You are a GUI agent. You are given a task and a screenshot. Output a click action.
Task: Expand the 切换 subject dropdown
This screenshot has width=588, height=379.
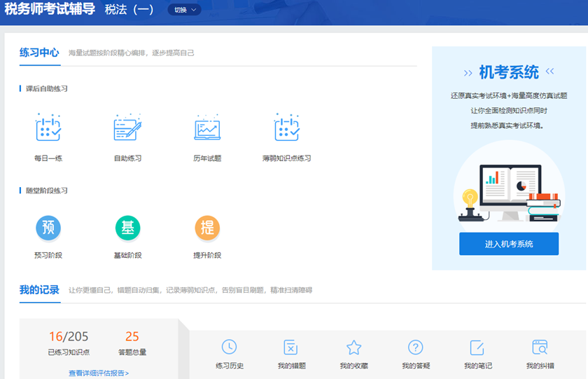click(184, 10)
